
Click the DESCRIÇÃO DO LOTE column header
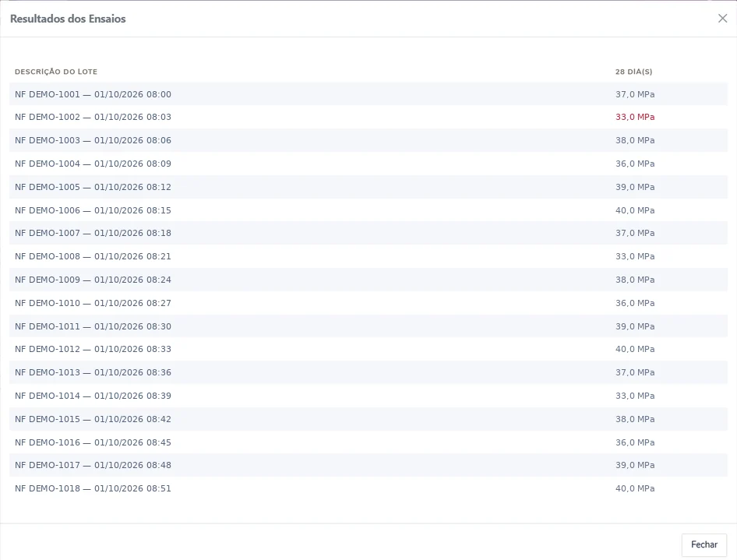tap(56, 72)
